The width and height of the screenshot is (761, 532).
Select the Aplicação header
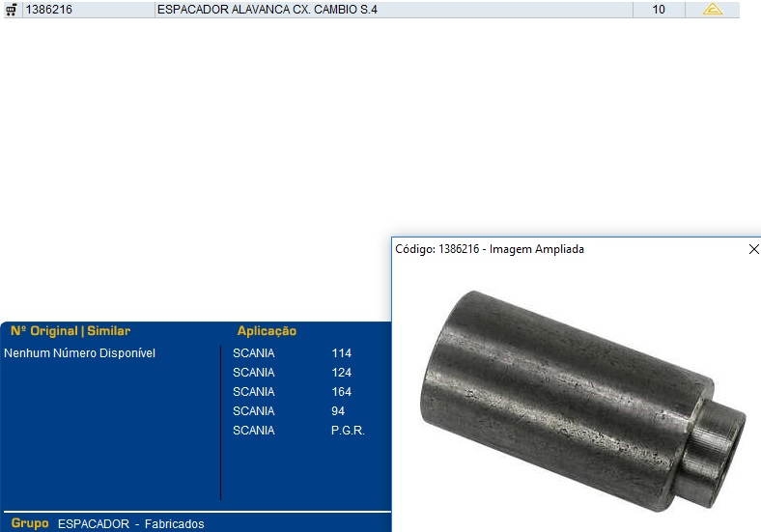pyautogui.click(x=267, y=331)
